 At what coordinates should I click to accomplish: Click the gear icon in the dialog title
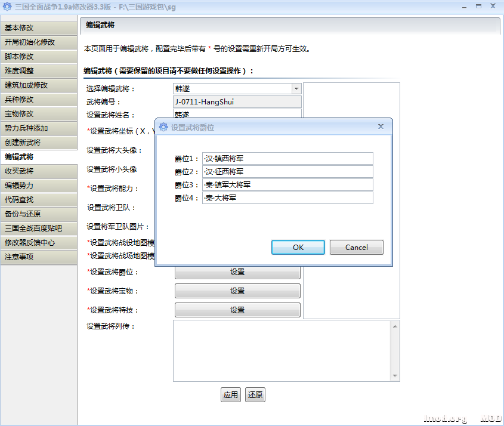(163, 126)
